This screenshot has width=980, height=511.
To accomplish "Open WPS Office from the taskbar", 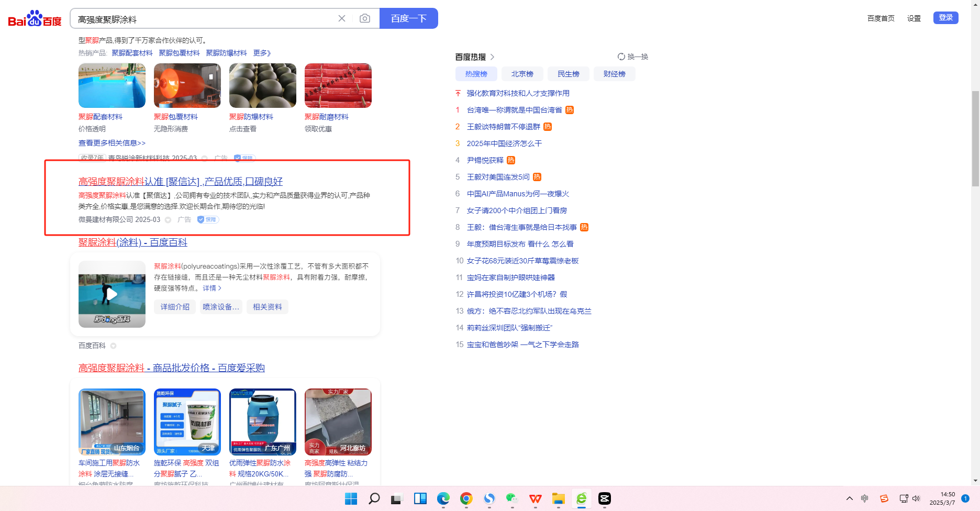I will [x=535, y=498].
